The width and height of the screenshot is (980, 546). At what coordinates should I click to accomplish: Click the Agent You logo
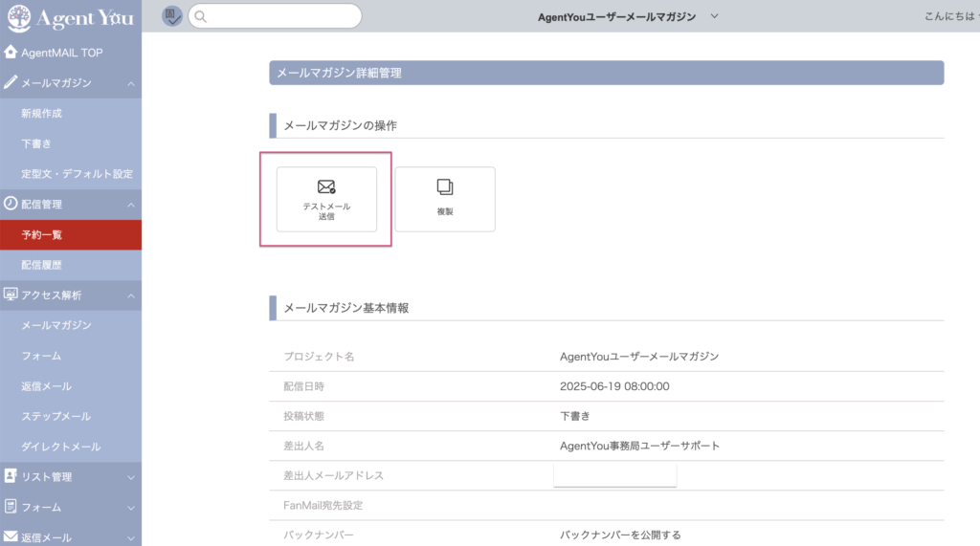pyautogui.click(x=71, y=17)
